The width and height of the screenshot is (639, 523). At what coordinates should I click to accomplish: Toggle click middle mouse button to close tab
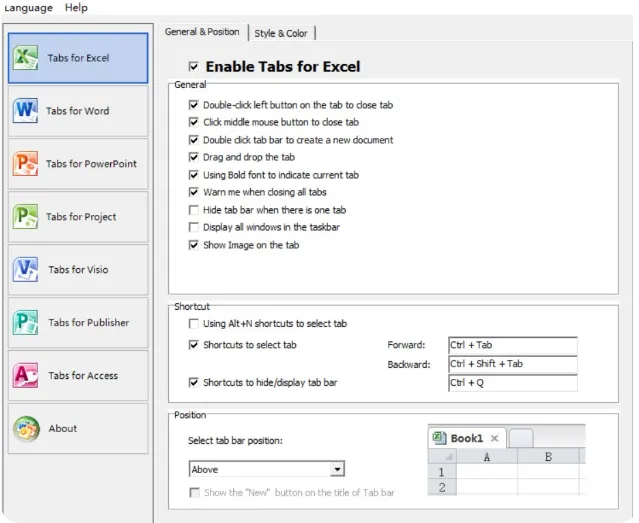coord(194,122)
